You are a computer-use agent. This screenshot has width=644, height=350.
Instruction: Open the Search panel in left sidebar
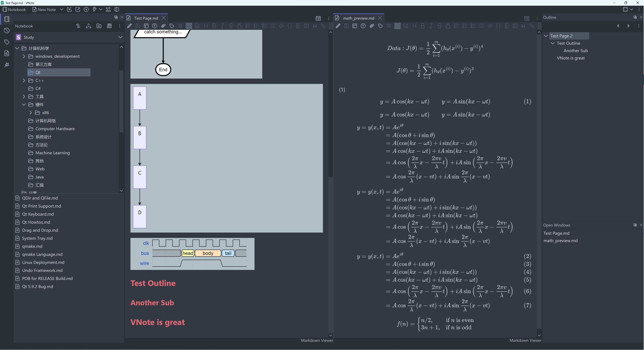(x=7, y=53)
